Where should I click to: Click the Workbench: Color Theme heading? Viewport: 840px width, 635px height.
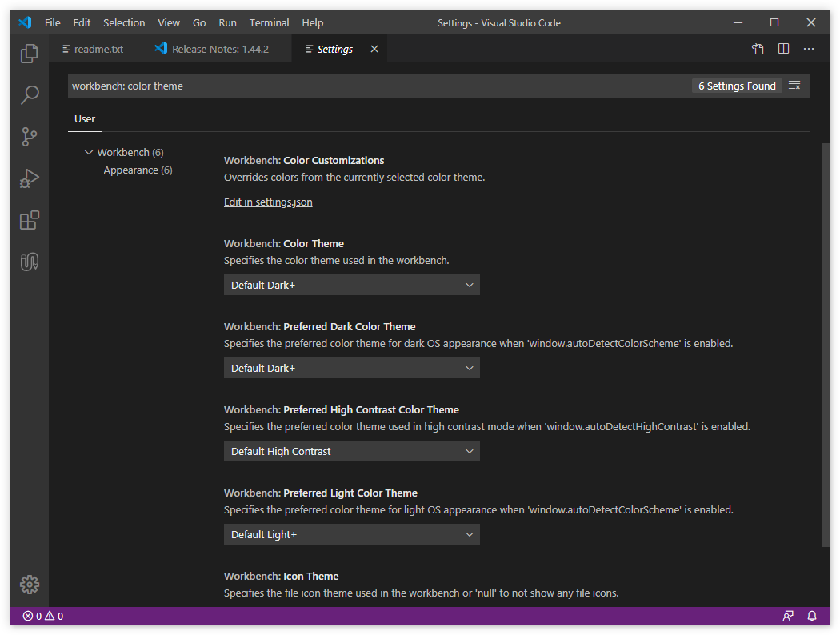point(284,243)
